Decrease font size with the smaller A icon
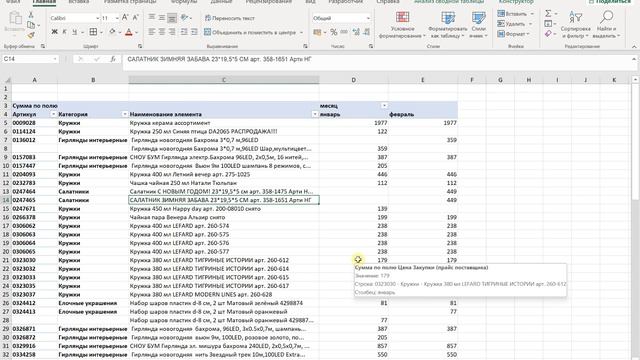Screen dimensions: 640x360 click(x=136, y=18)
